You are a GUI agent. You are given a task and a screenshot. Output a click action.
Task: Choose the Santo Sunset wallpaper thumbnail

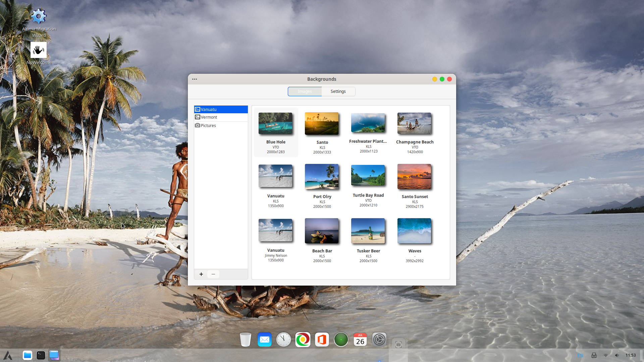pos(414,177)
